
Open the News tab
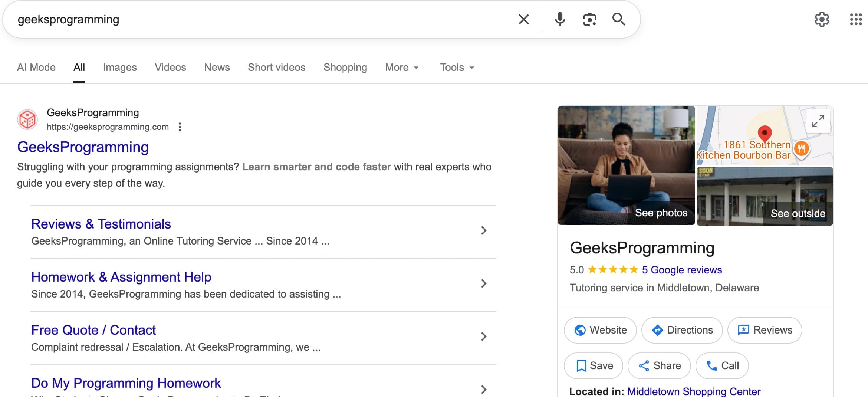(x=217, y=67)
